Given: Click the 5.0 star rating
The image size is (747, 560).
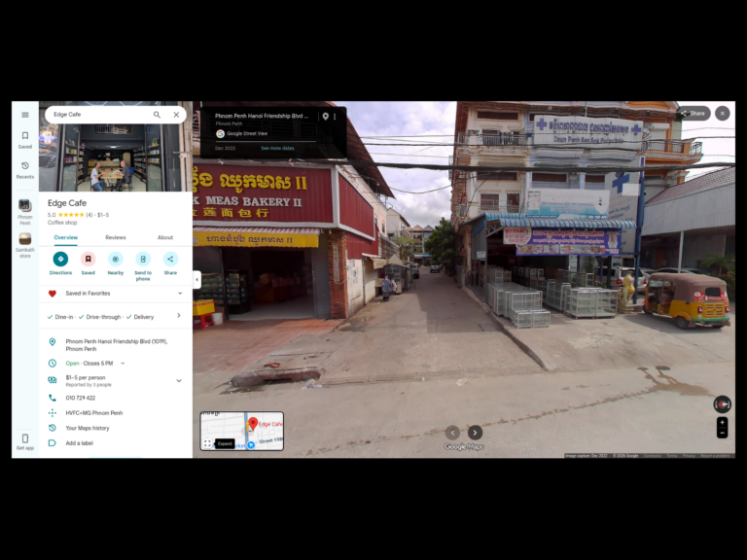Looking at the screenshot, I should 65,215.
